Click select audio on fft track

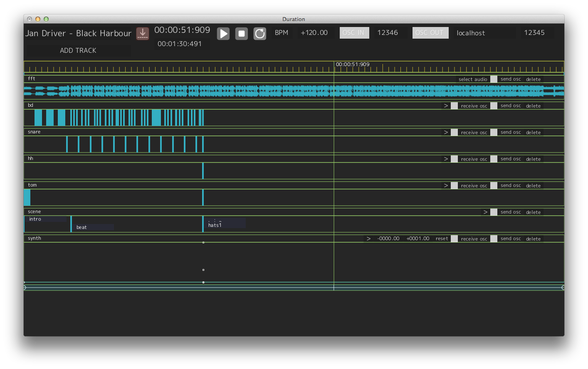click(x=473, y=79)
